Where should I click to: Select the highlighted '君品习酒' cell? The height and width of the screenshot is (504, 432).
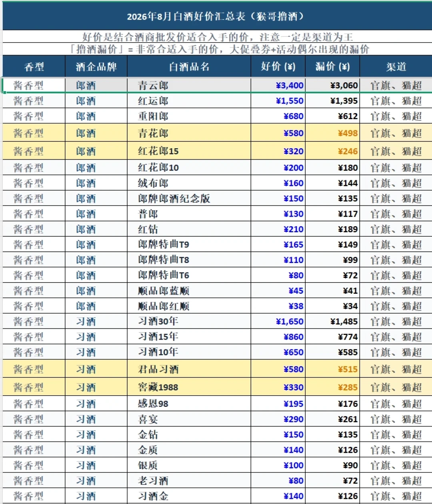click(189, 369)
